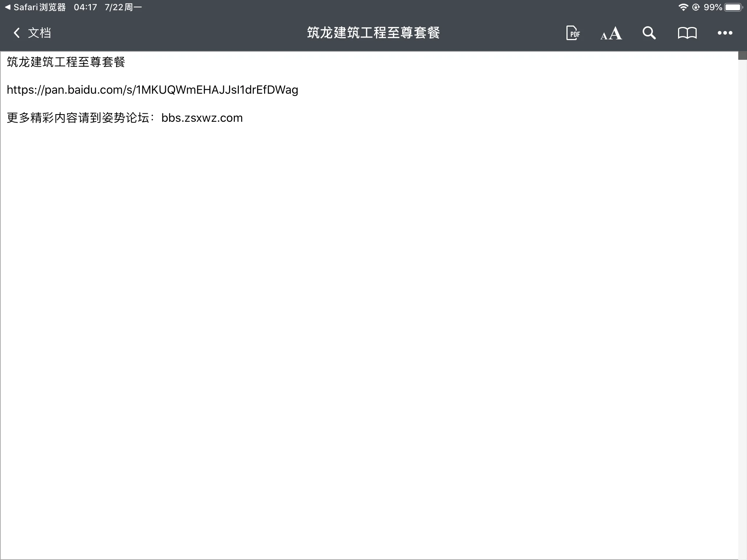Viewport: 747px width, 560px height.
Task: Open font size AA settings
Action: tap(611, 33)
